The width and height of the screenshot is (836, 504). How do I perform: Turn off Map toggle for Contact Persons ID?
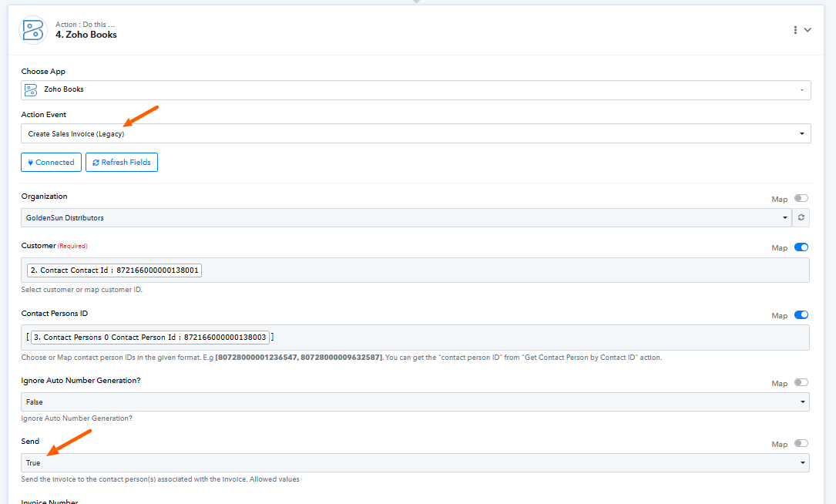(x=801, y=315)
